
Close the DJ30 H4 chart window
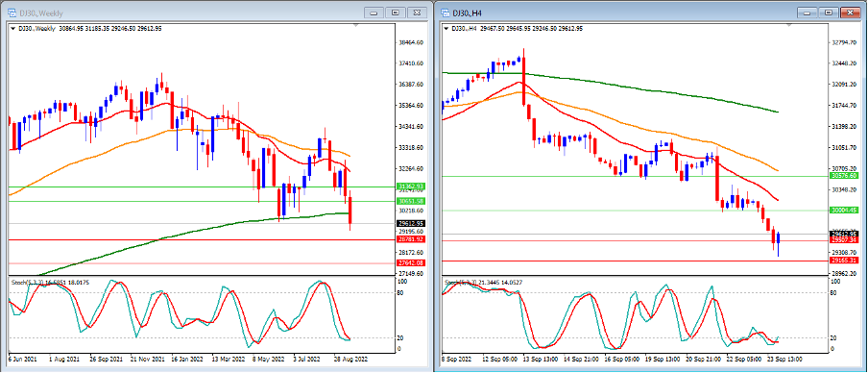tap(850, 12)
